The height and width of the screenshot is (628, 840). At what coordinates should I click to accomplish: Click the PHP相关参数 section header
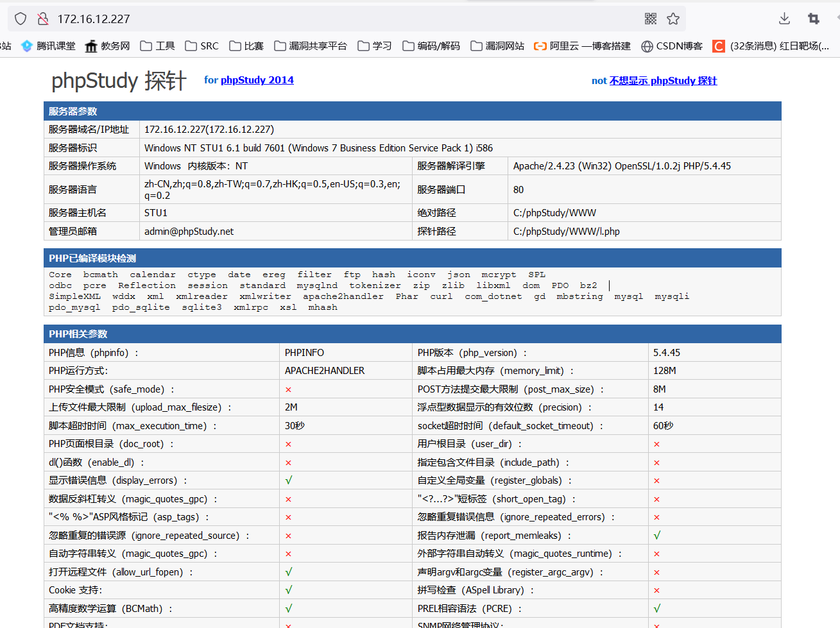pyautogui.click(x=413, y=334)
